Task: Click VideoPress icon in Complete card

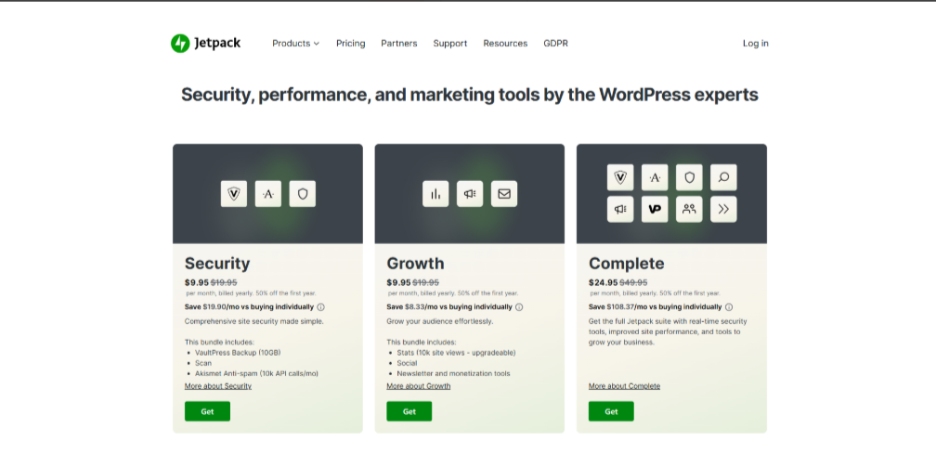Action: [655, 209]
